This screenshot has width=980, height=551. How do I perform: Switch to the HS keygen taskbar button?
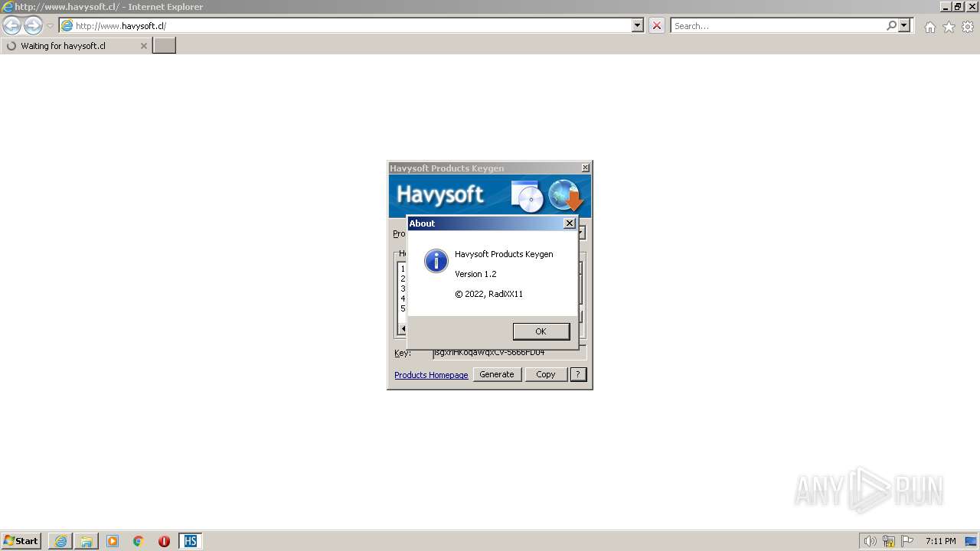pos(190,541)
